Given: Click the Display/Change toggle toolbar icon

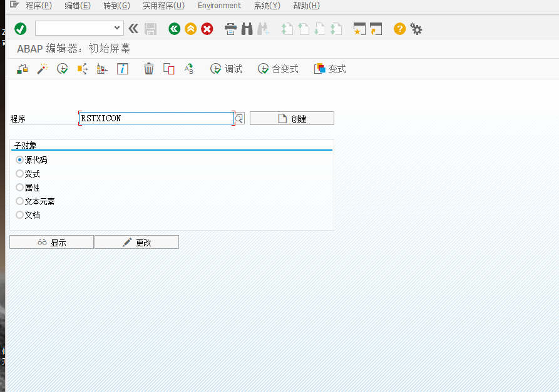Looking at the screenshot, I should pyautogui.click(x=23, y=69).
